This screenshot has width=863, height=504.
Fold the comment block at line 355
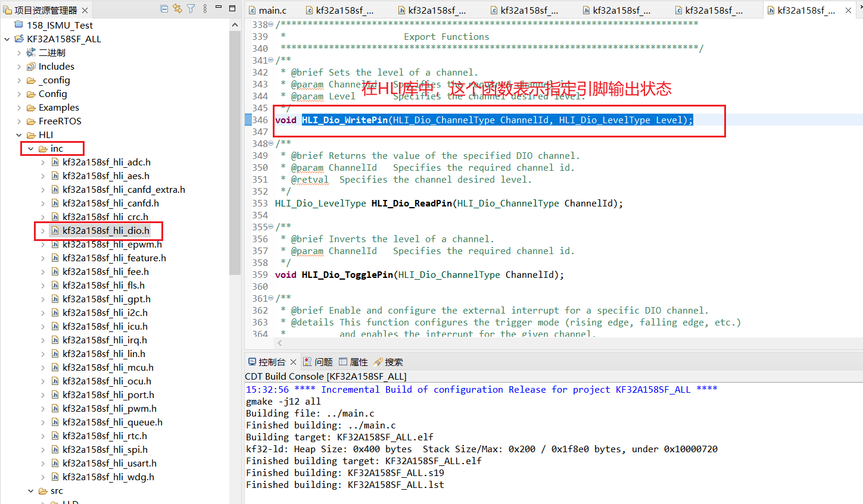(x=271, y=227)
